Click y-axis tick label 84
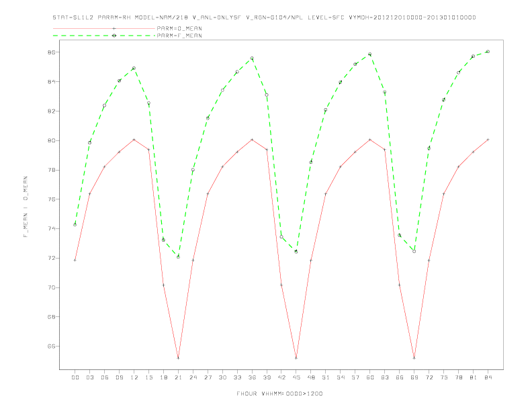 (52, 82)
